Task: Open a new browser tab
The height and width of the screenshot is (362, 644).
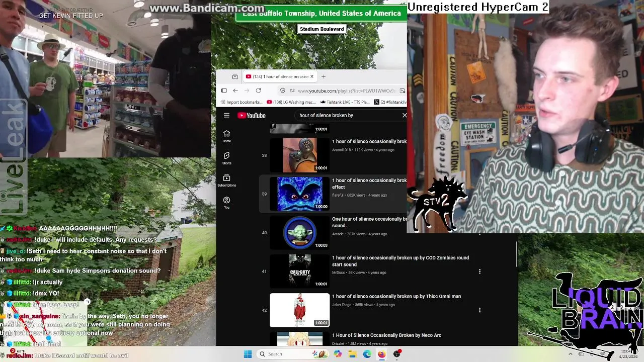Action: pyautogui.click(x=324, y=76)
